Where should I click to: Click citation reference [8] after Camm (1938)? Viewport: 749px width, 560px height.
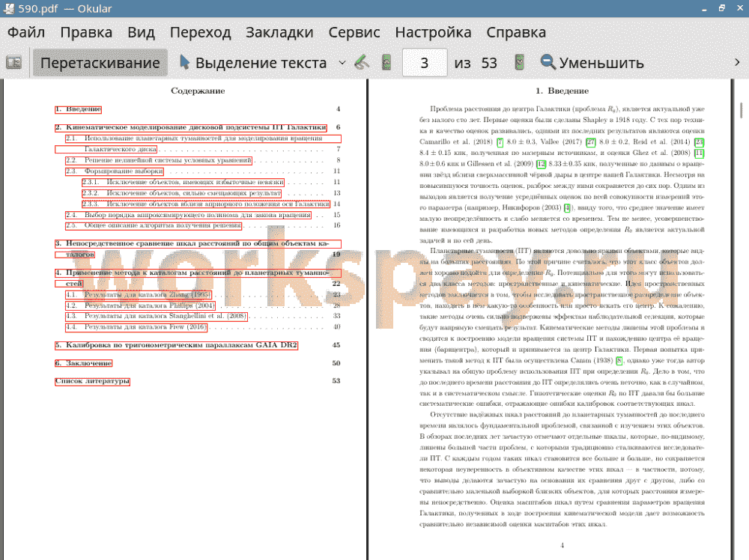click(619, 361)
